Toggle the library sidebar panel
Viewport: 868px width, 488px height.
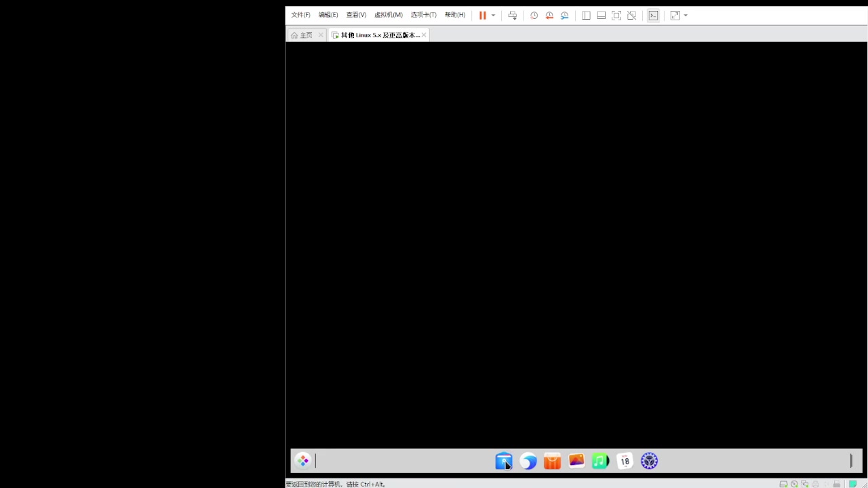586,15
